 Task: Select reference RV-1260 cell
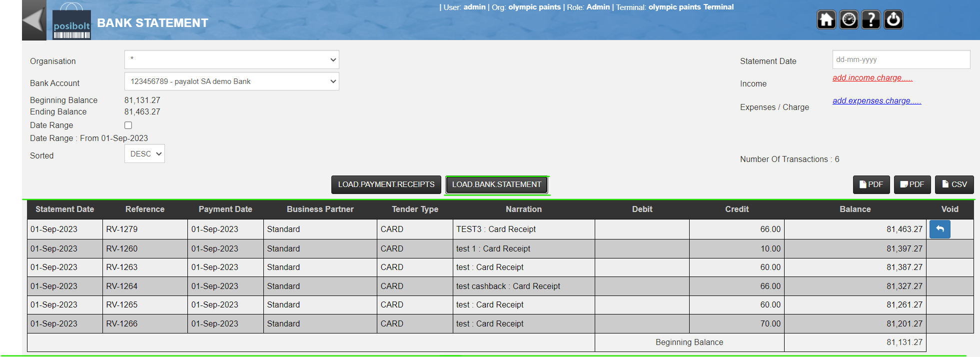pos(145,249)
